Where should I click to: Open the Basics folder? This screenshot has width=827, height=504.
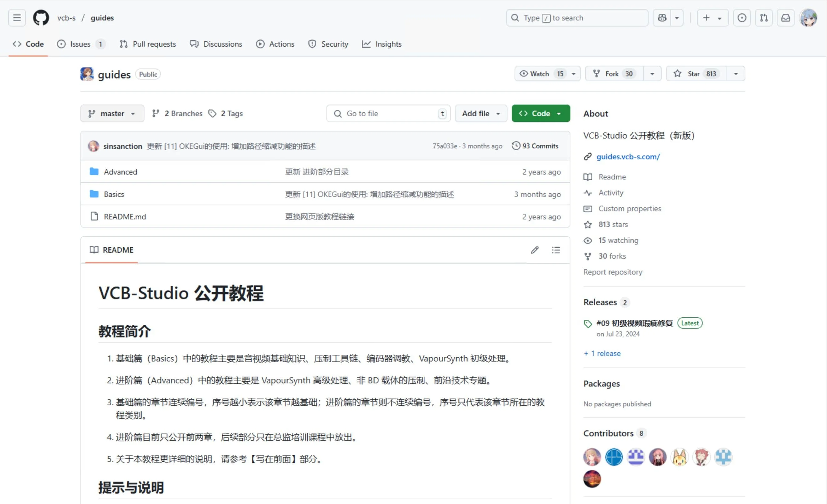point(114,194)
